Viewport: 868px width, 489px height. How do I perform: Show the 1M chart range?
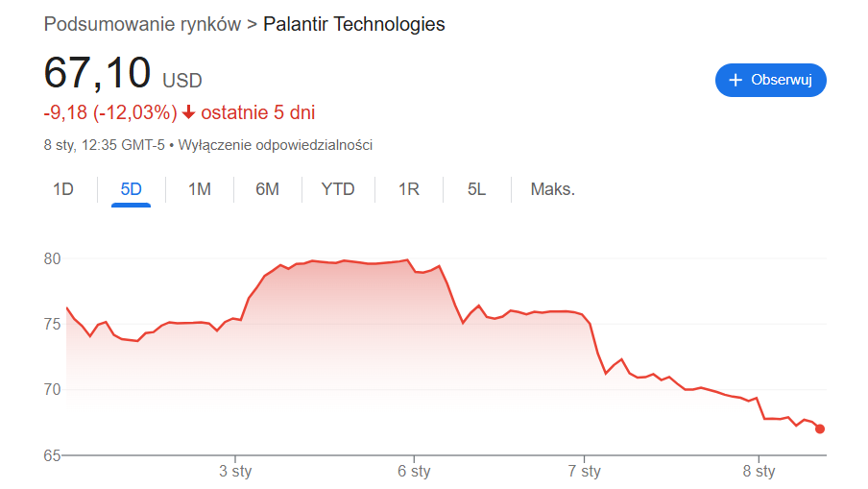[x=199, y=189]
